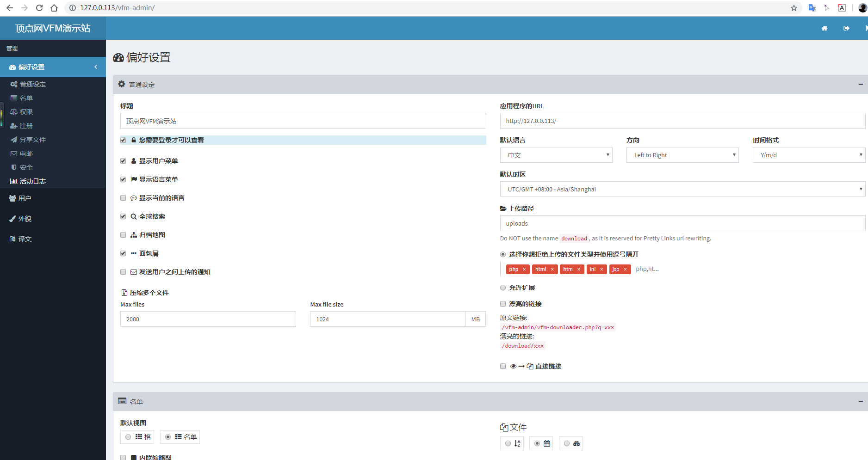868x460 pixels.
Task: Click the sign-out icon in header
Action: tap(846, 28)
